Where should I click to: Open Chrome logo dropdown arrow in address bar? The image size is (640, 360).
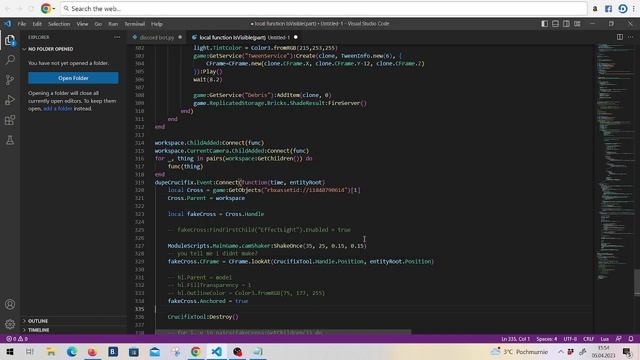tap(53, 9)
